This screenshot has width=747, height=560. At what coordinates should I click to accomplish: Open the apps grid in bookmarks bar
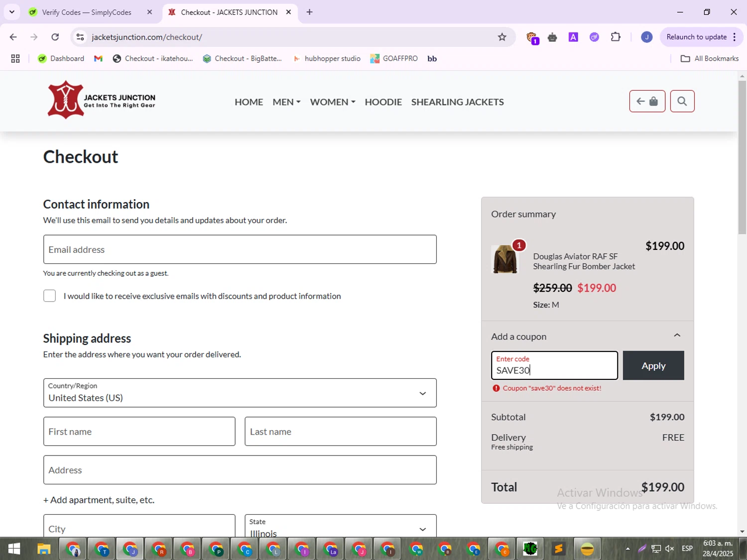[x=15, y=59]
